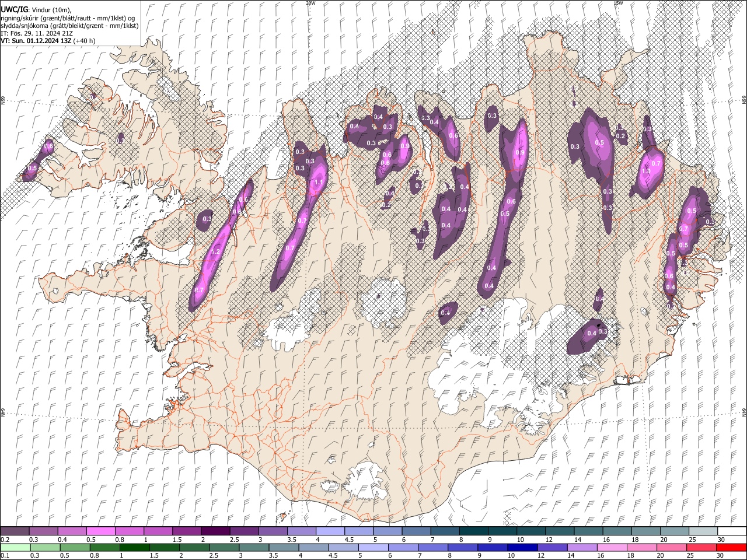Click the darkest green 1–1.5 lower legend swatch
The width and height of the screenshot is (747, 560).
[x=134, y=547]
